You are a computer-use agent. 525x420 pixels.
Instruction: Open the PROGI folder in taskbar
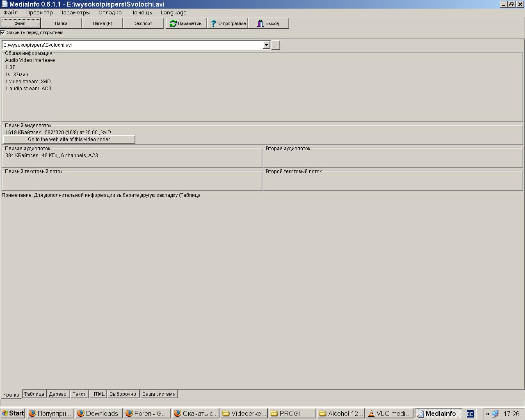293,413
